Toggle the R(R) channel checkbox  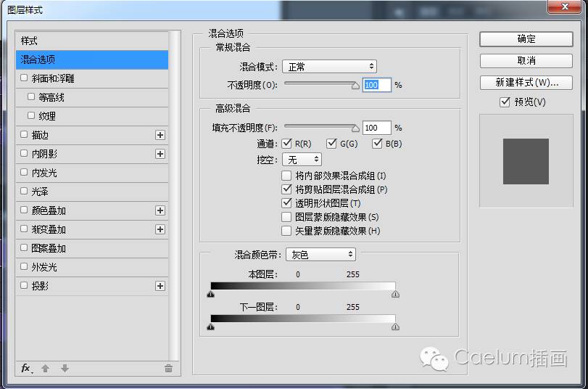pos(286,144)
